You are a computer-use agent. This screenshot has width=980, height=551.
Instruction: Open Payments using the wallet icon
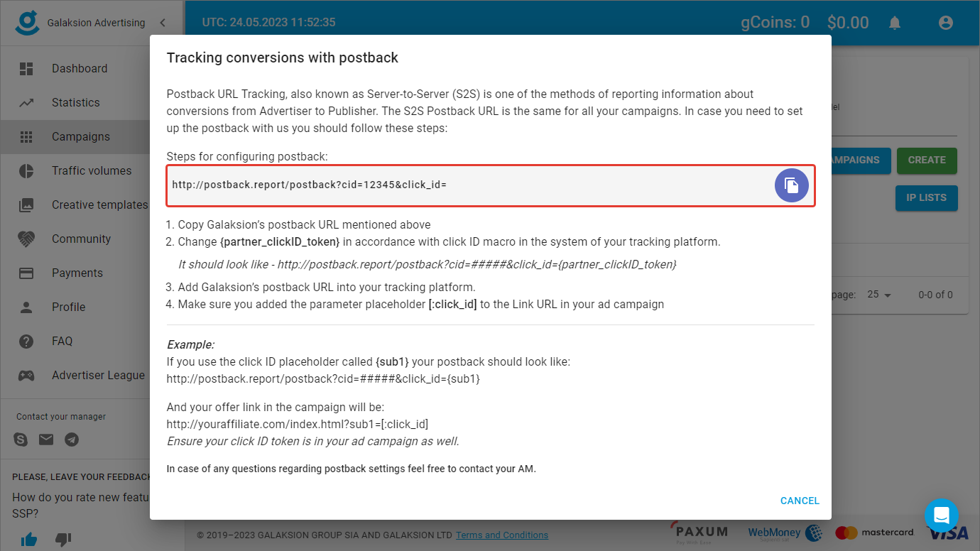click(28, 273)
